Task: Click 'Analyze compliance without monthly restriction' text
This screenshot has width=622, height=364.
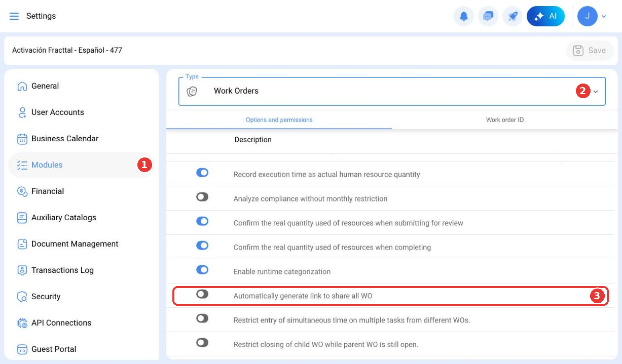Action: (x=310, y=199)
